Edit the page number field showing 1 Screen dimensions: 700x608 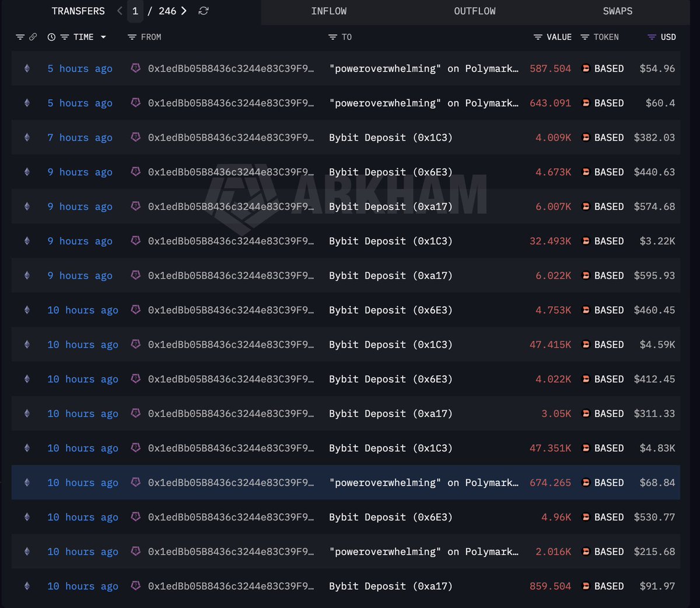pyautogui.click(x=135, y=11)
